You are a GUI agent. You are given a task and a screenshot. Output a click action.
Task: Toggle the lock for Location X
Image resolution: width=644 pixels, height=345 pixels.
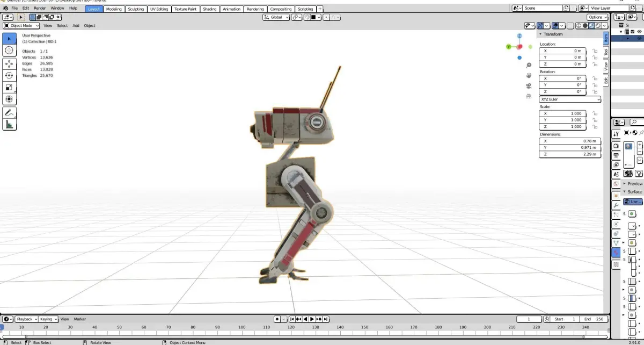(595, 51)
